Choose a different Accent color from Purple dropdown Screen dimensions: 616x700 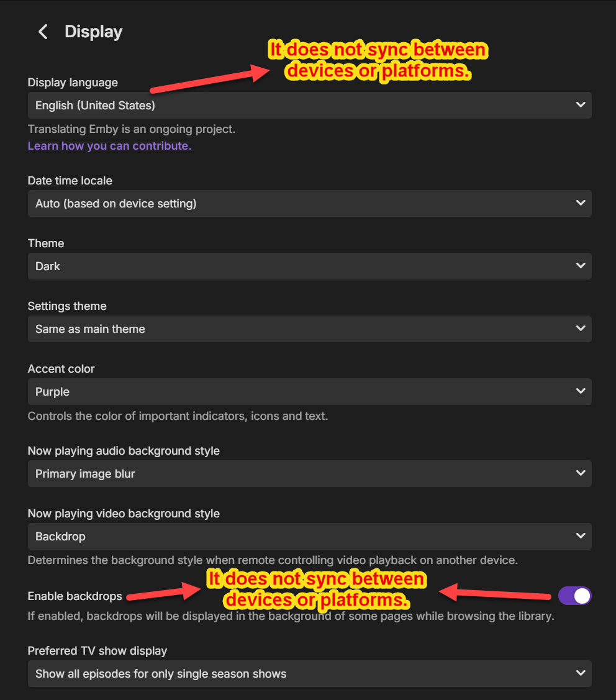coord(309,392)
